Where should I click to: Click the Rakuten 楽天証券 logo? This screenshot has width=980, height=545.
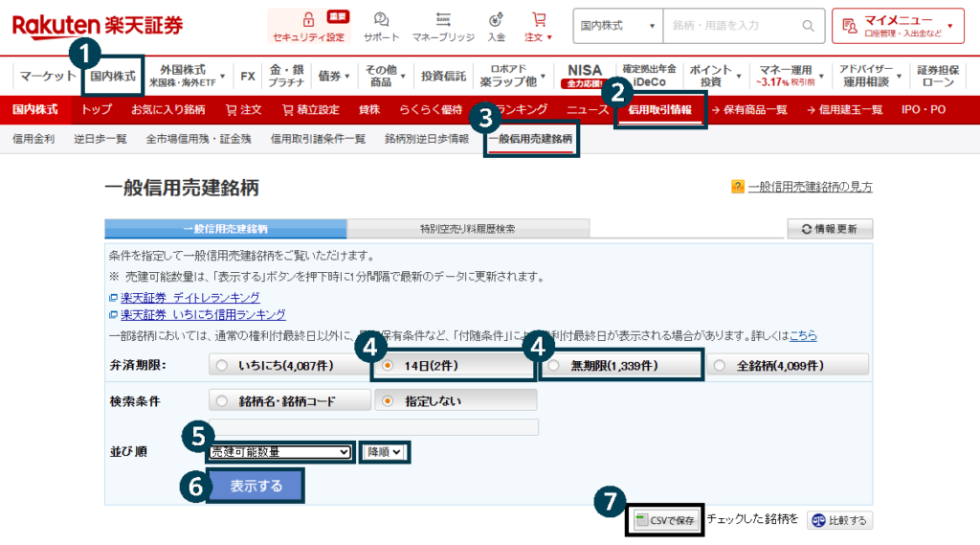click(98, 26)
